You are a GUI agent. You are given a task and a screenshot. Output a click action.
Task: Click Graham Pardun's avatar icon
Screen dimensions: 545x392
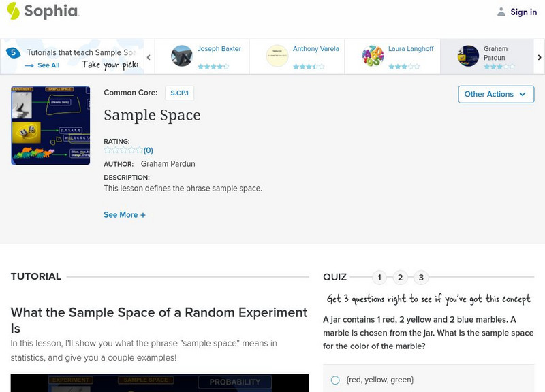tap(468, 56)
